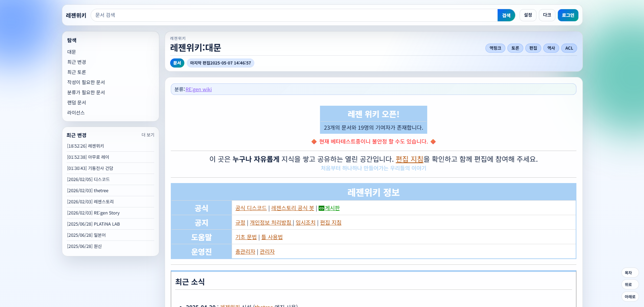Open the 틀 사용법 help link
The image size is (644, 307).
tap(272, 237)
